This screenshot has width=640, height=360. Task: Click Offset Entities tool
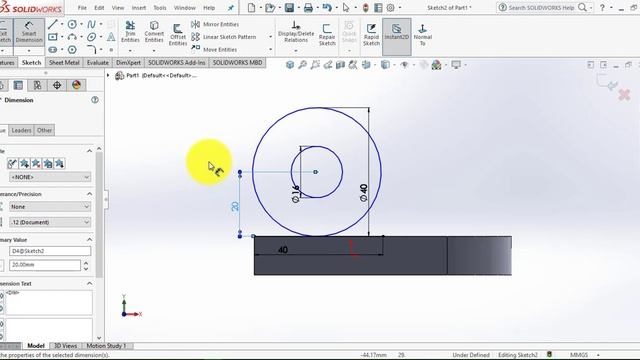pyautogui.click(x=178, y=35)
